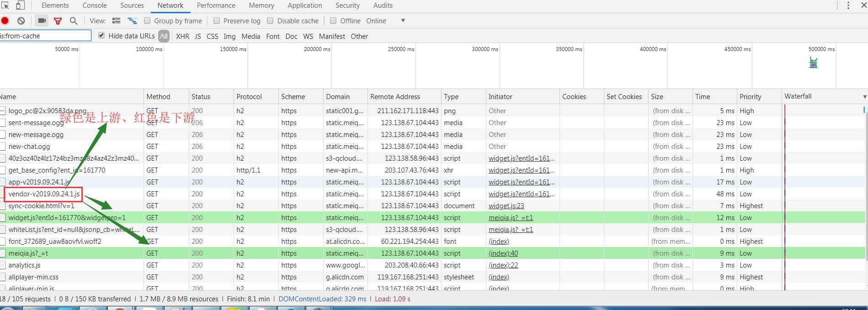Open the Sources tab
Viewport: 868px width, 310px height.
click(132, 5)
